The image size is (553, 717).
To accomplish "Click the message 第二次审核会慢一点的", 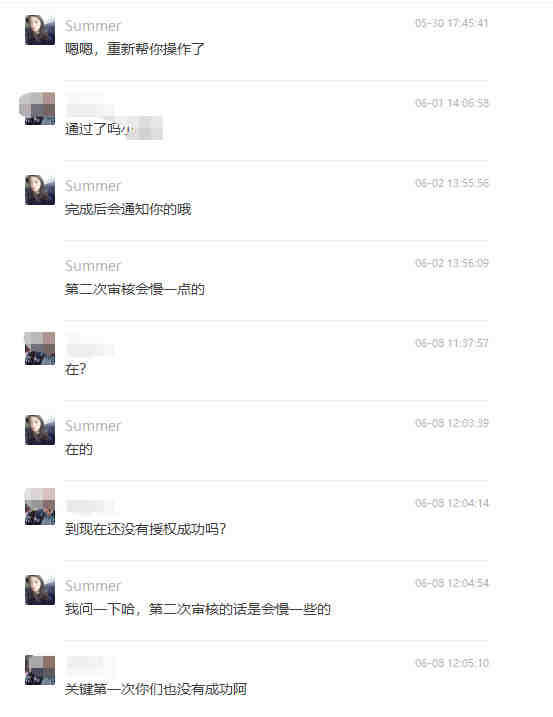I will [x=134, y=289].
